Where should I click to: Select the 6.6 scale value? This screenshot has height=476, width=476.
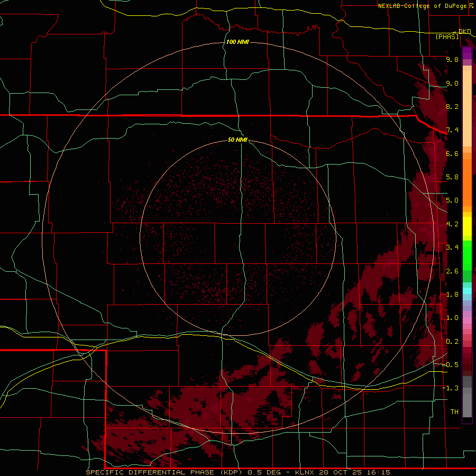(x=452, y=153)
